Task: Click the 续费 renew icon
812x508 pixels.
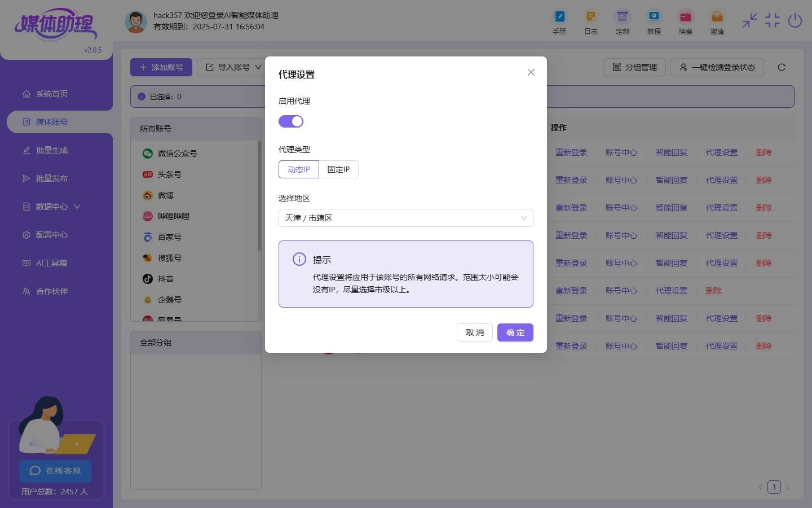Action: (x=686, y=16)
